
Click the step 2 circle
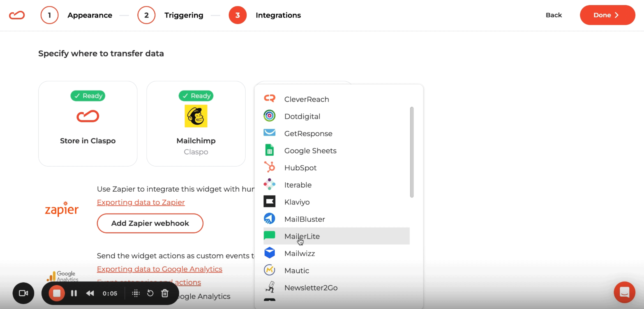(x=146, y=15)
